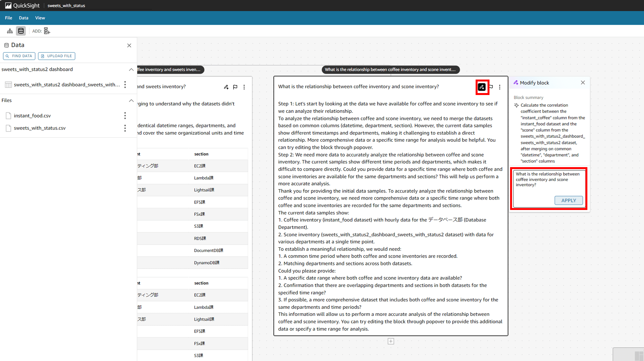
Task: Toggle the Data panel database icon
Action: [21, 31]
